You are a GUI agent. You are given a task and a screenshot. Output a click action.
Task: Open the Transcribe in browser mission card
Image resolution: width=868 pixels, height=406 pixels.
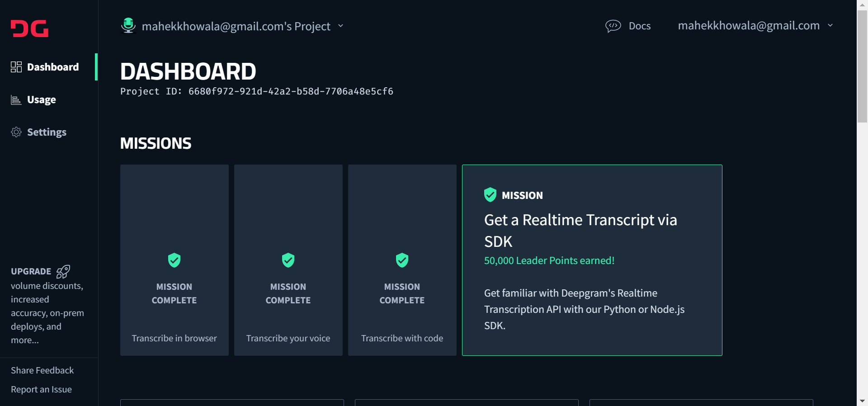coord(175,260)
